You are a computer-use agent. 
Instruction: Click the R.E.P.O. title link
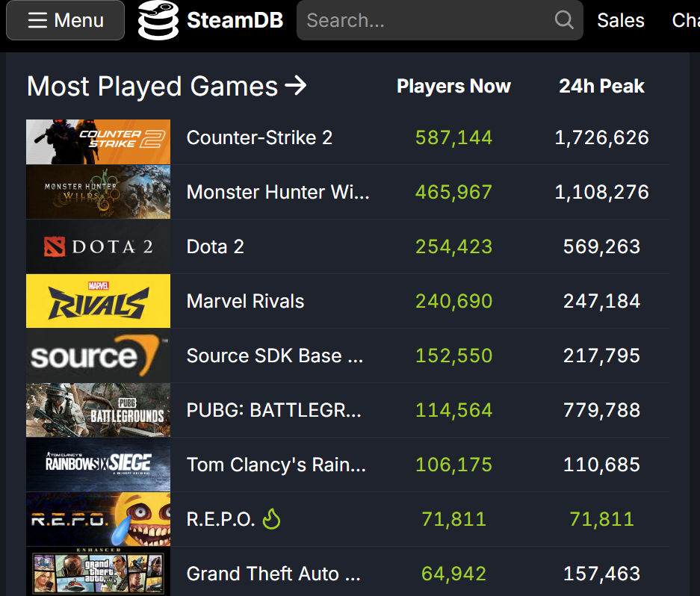pos(220,519)
